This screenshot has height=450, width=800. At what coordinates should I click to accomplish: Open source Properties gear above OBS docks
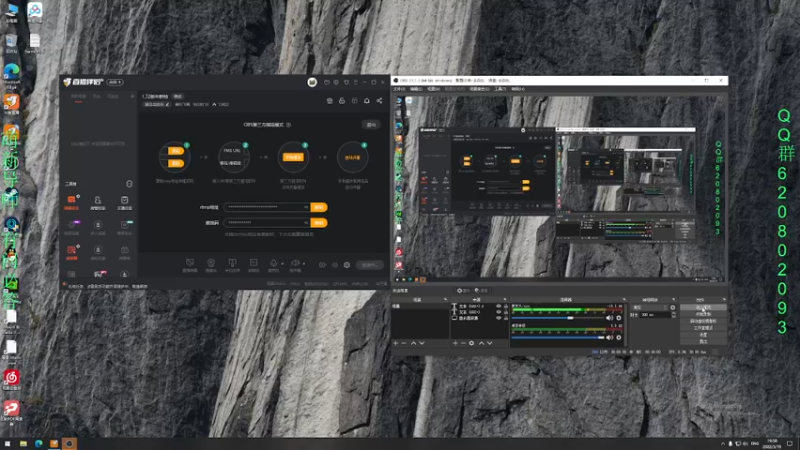tap(463, 290)
